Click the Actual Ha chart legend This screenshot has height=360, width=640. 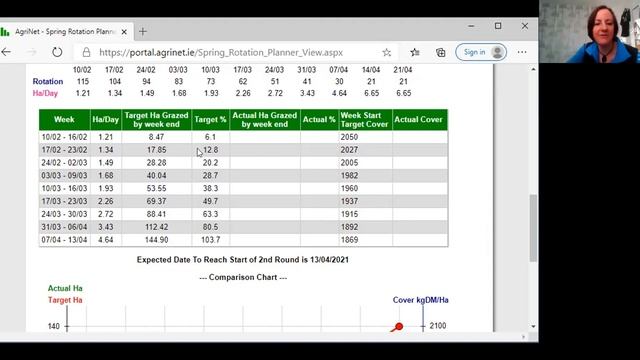click(x=65, y=288)
